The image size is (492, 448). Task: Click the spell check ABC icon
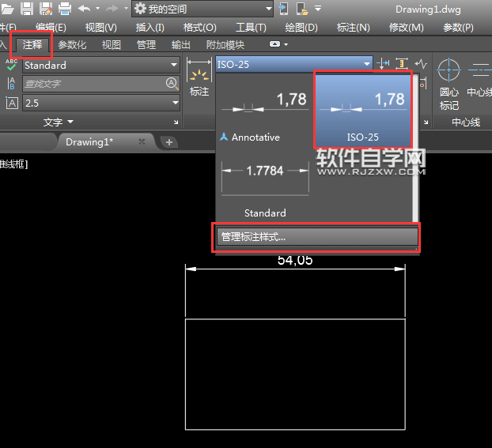click(x=11, y=65)
